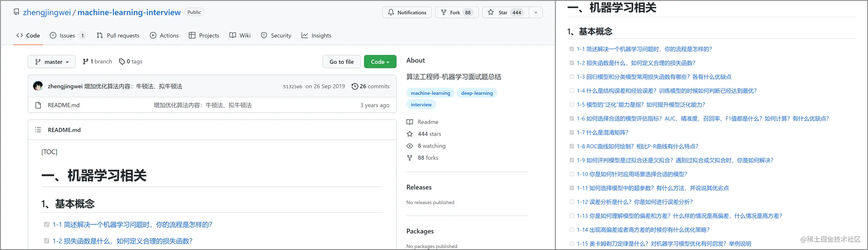Expand the green Code dropdown
The width and height of the screenshot is (868, 250).
point(380,62)
